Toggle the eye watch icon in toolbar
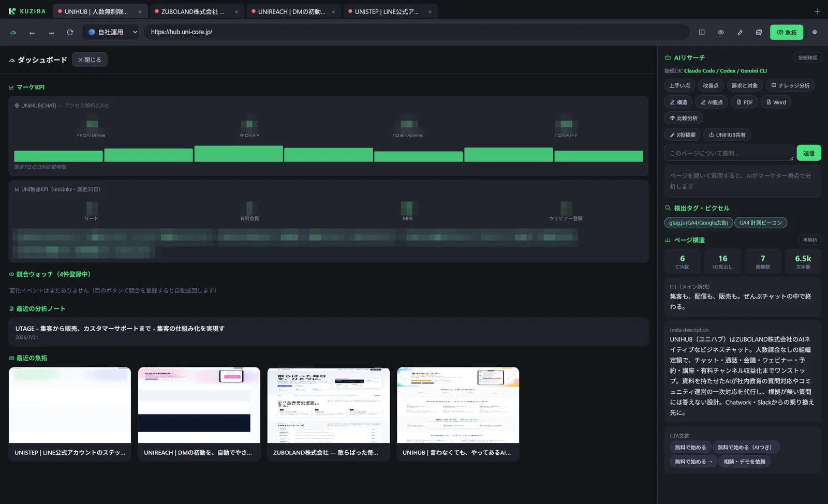This screenshot has height=504, width=828. pos(721,32)
